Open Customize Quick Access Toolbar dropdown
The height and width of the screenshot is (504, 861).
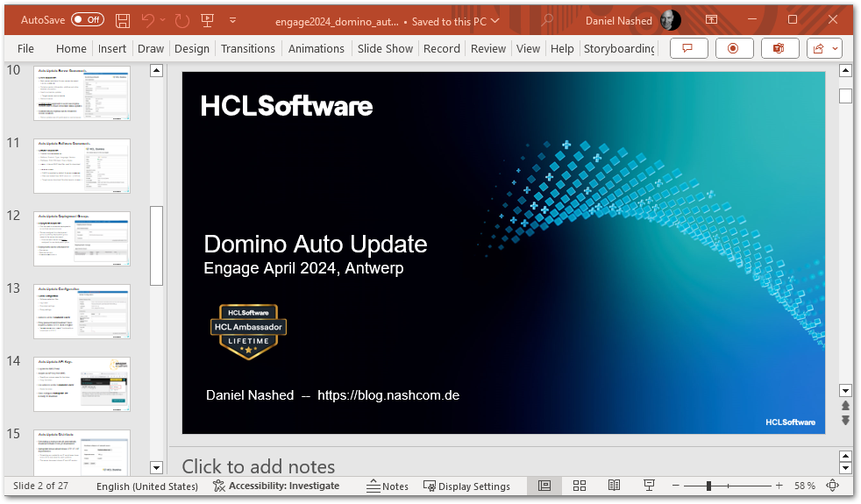pyautogui.click(x=233, y=21)
